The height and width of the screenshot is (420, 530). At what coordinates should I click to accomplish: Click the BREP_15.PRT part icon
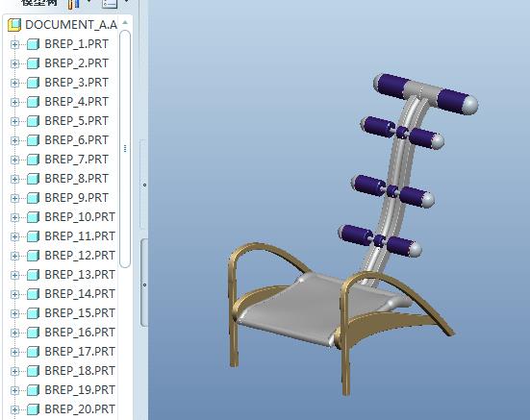(33, 313)
